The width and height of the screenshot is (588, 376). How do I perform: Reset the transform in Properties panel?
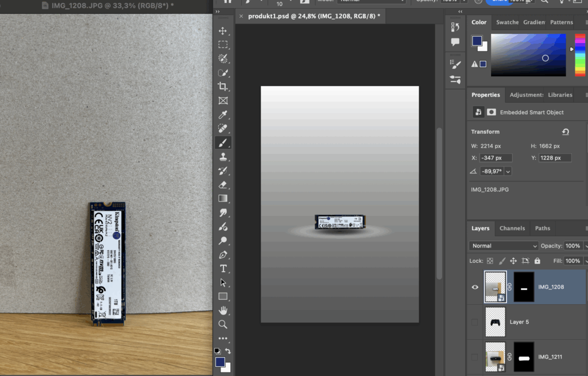[566, 131]
